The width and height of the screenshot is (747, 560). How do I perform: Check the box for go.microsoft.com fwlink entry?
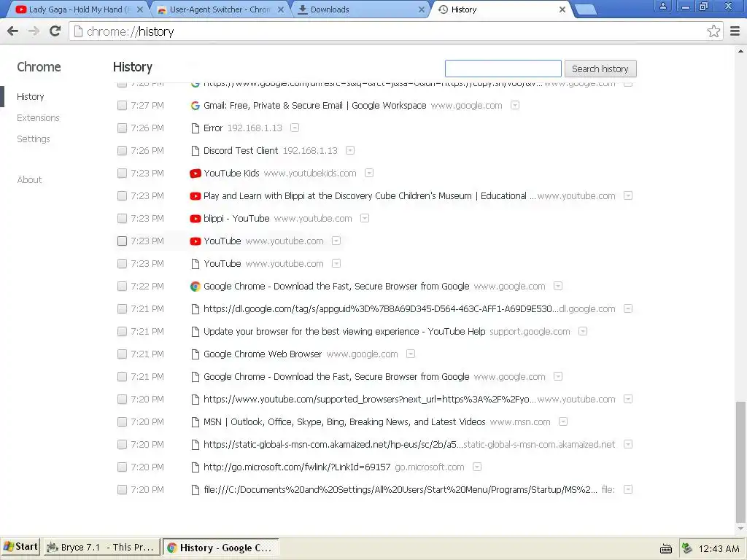(x=122, y=467)
